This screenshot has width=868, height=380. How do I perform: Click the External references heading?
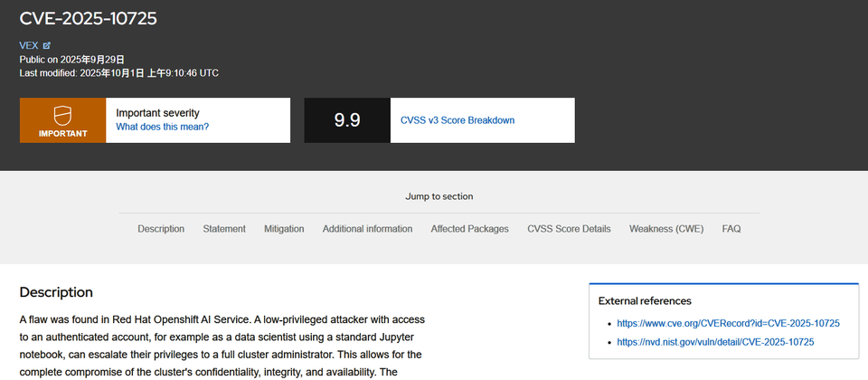(645, 300)
